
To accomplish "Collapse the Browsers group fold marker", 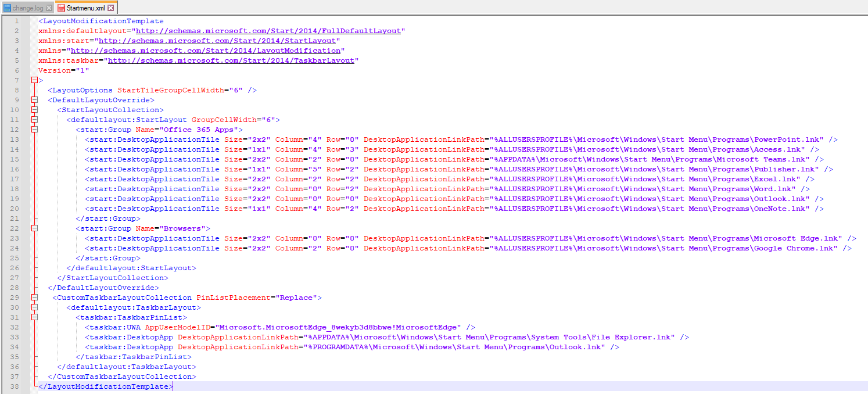I will tap(34, 228).
